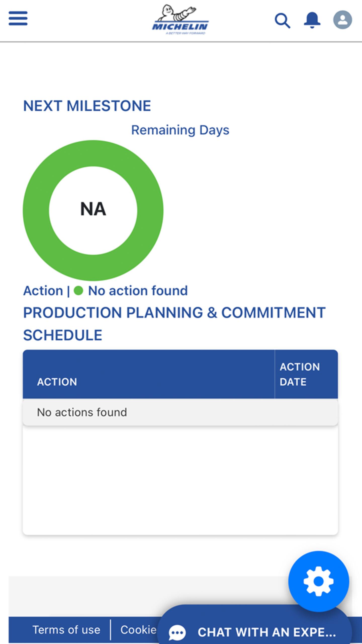Open the user profile avatar
Viewport: 362px width, 644px height.
point(342,20)
